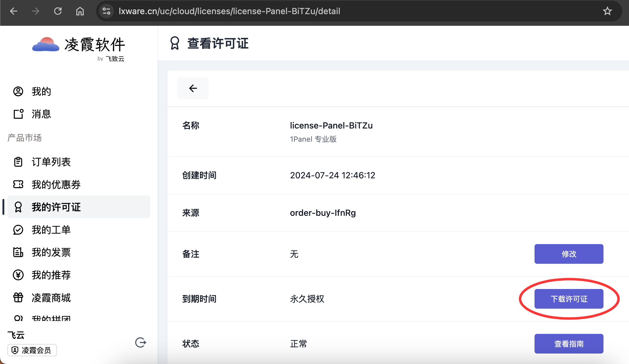Click the 下载许可证 download button
The width and height of the screenshot is (629, 364).
[x=569, y=299]
